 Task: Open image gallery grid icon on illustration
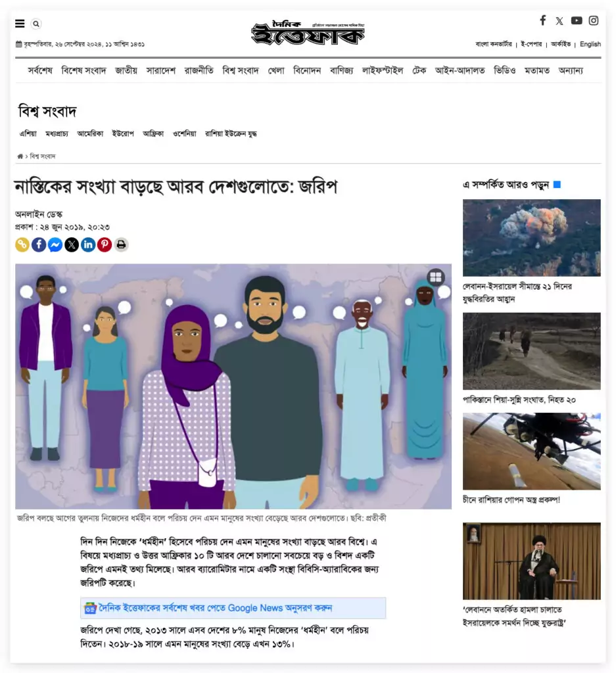436,277
